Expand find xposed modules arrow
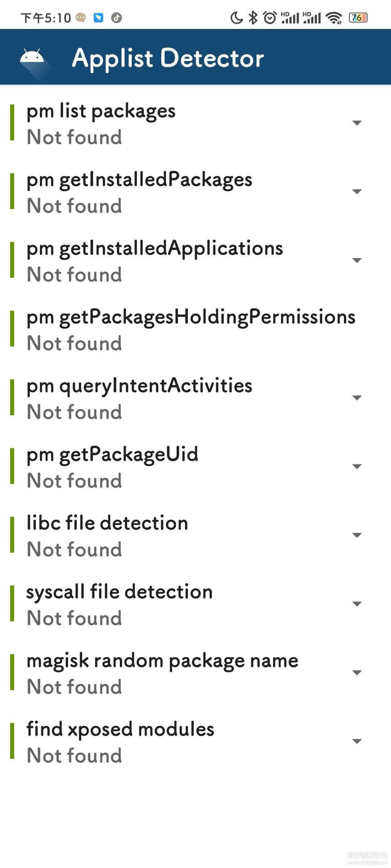This screenshot has width=391, height=868. (357, 741)
